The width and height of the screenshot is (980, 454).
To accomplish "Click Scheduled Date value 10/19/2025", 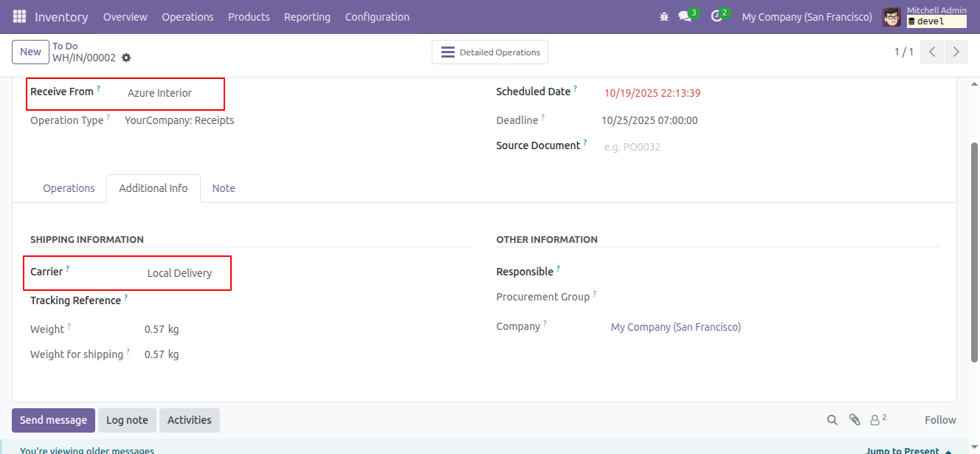I will coord(652,93).
